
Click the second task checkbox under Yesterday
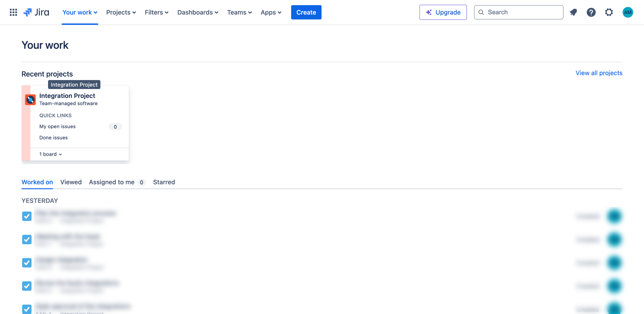click(x=27, y=239)
